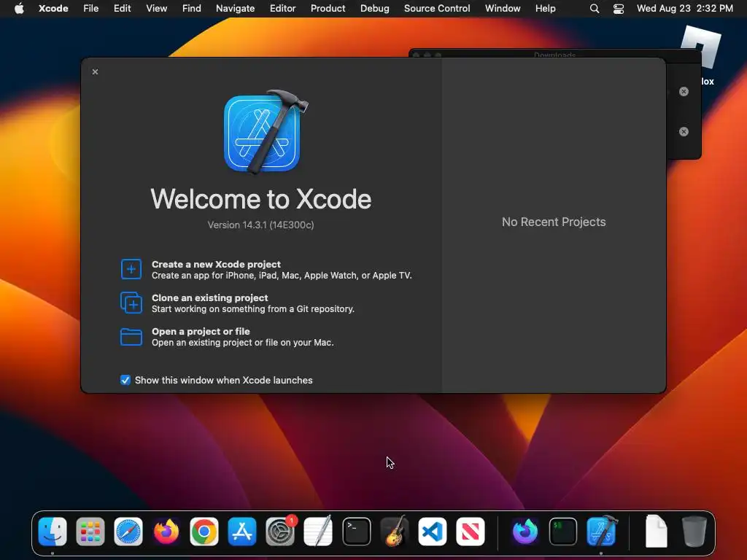Open Launchpad from the Dock

tap(90, 531)
